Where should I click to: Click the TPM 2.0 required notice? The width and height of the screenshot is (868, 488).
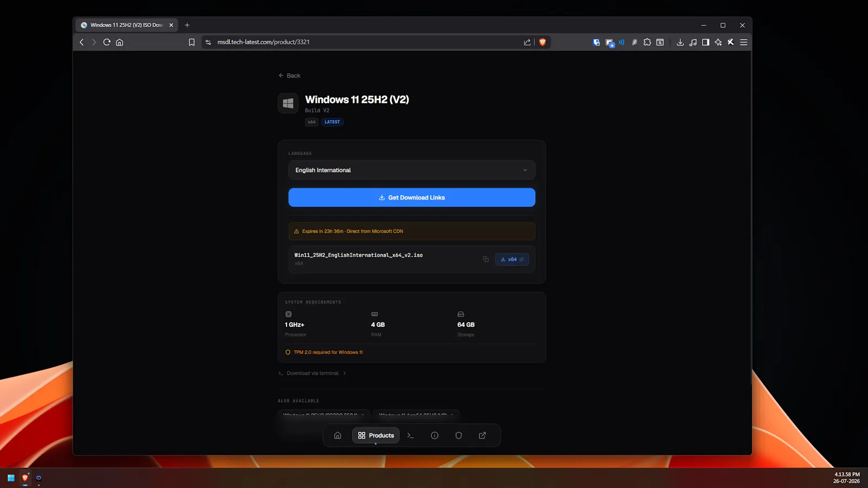tap(324, 352)
